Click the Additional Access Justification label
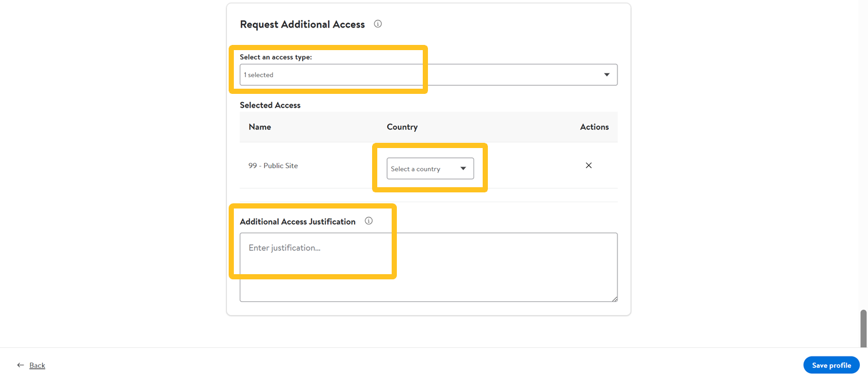This screenshot has width=868, height=379. point(297,222)
